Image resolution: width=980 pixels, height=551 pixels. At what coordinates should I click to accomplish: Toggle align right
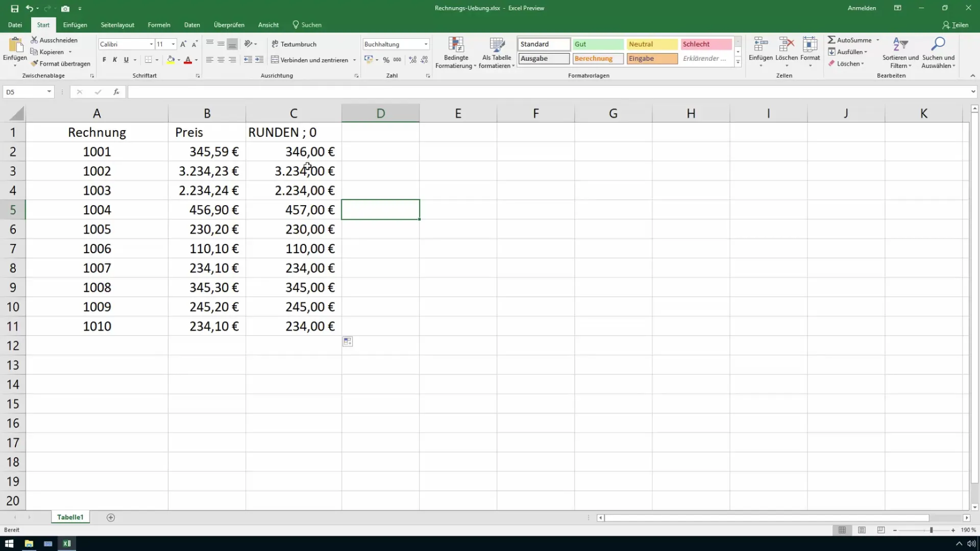(232, 60)
